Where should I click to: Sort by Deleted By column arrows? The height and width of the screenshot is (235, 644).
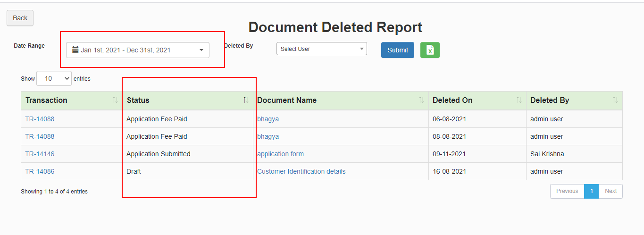tap(615, 100)
